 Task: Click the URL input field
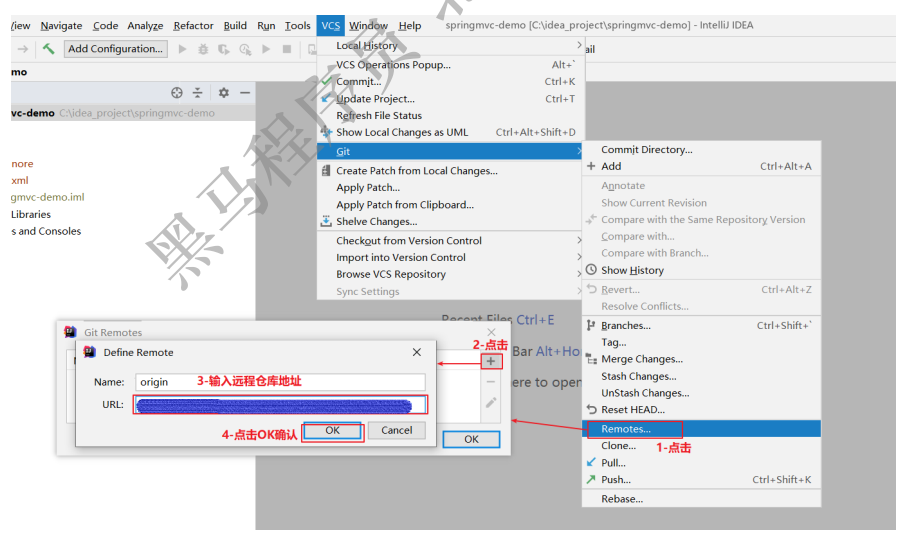point(280,405)
